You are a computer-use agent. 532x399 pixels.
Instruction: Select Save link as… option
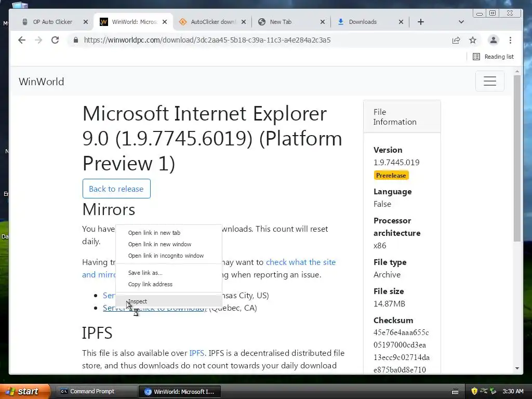coord(169,273)
